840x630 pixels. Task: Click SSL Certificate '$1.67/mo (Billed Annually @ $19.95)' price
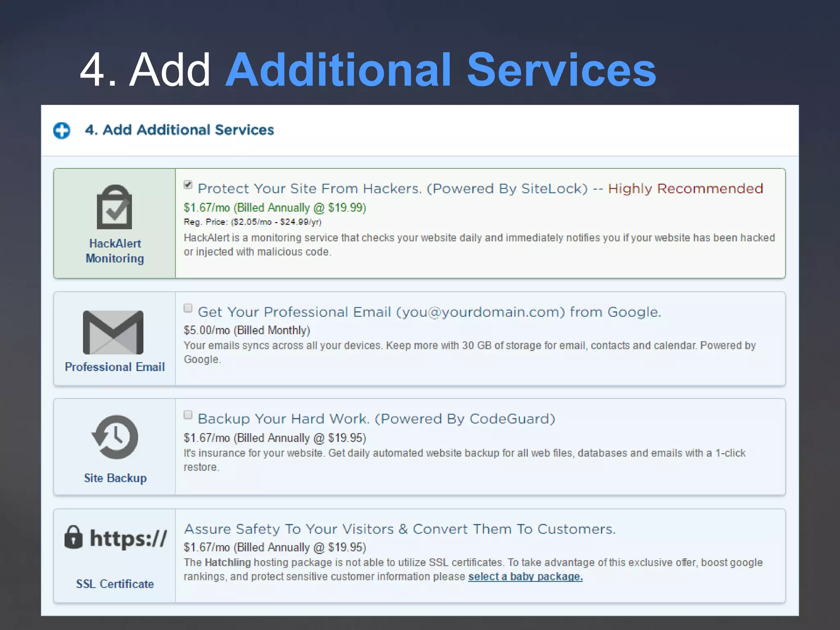pyautogui.click(x=275, y=548)
